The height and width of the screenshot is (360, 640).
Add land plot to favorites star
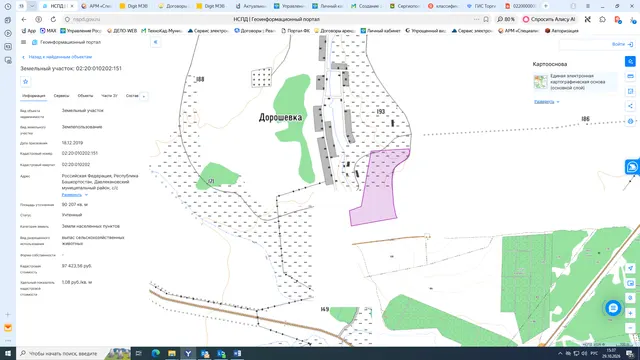tap(25, 82)
